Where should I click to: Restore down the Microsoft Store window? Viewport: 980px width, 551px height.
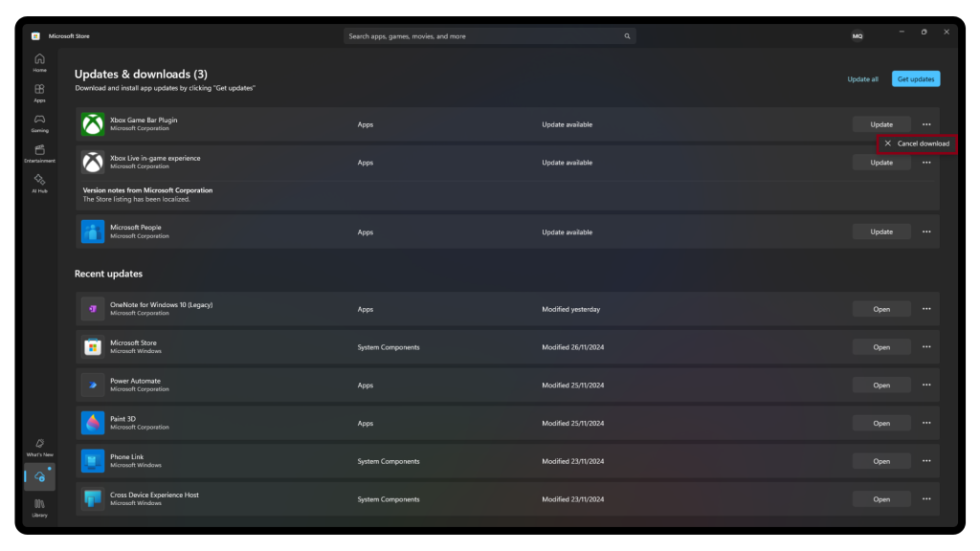[x=924, y=32]
